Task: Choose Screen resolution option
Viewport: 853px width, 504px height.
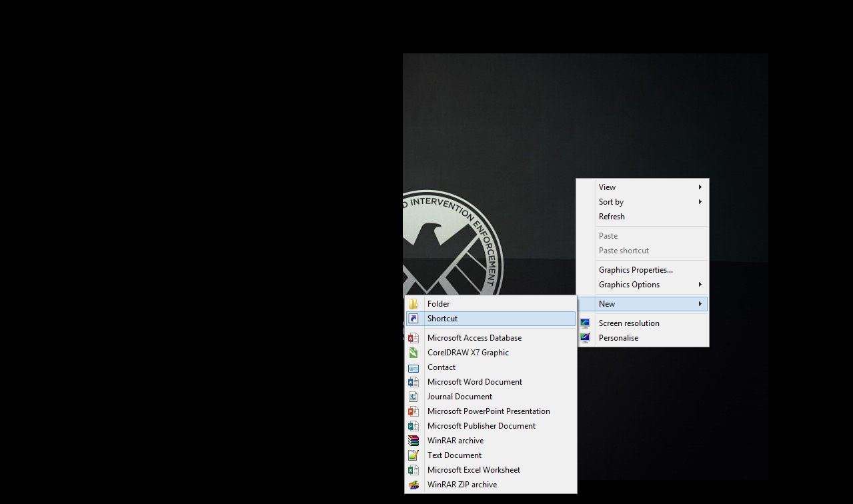Action: 642,323
